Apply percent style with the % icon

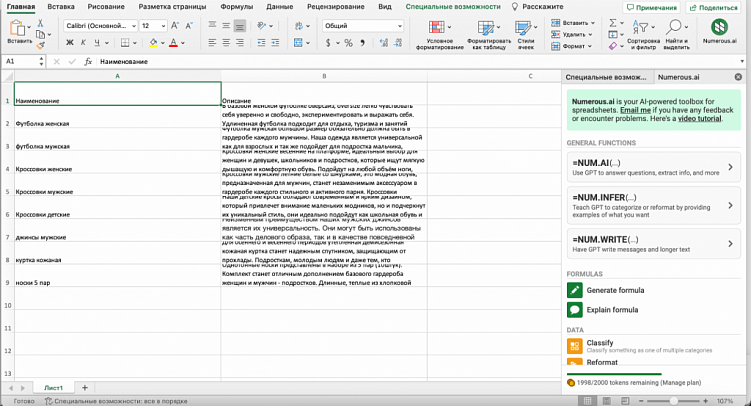(349, 43)
